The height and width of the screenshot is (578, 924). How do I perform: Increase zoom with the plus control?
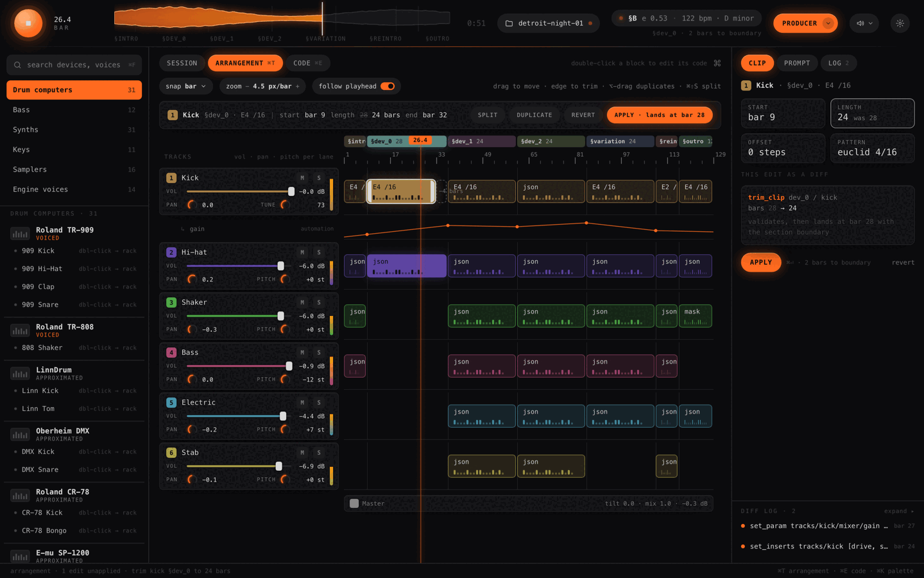coord(297,86)
